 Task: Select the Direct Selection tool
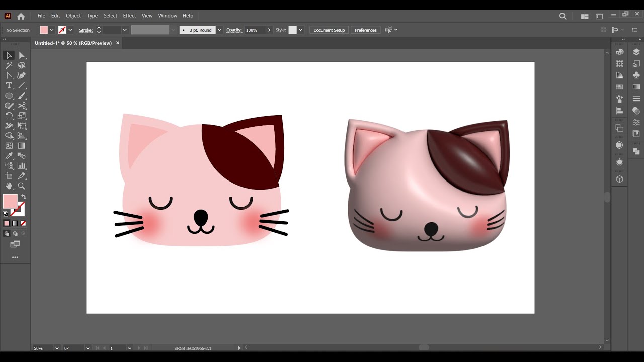[x=22, y=55]
